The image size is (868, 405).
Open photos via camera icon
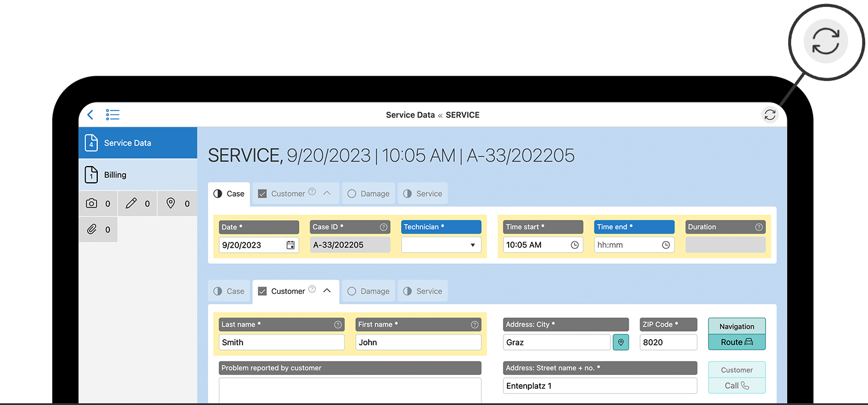tap(98, 204)
